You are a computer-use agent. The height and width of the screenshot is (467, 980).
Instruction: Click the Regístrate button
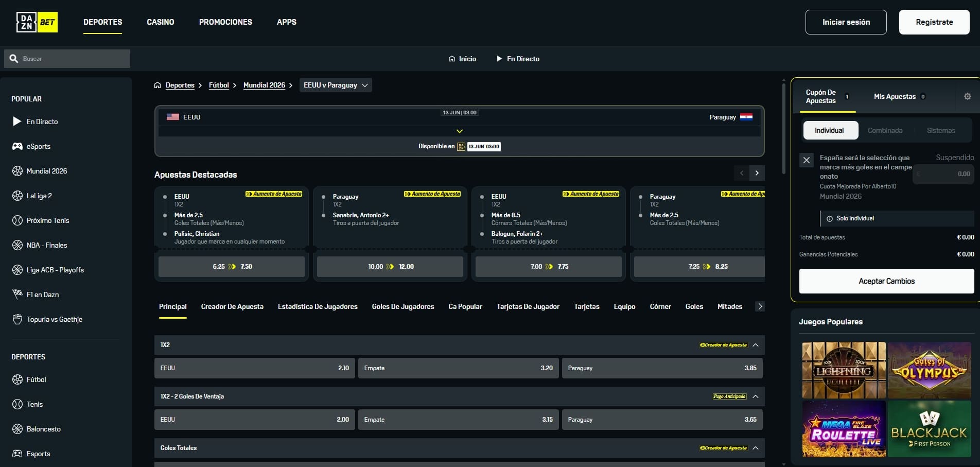tap(934, 22)
